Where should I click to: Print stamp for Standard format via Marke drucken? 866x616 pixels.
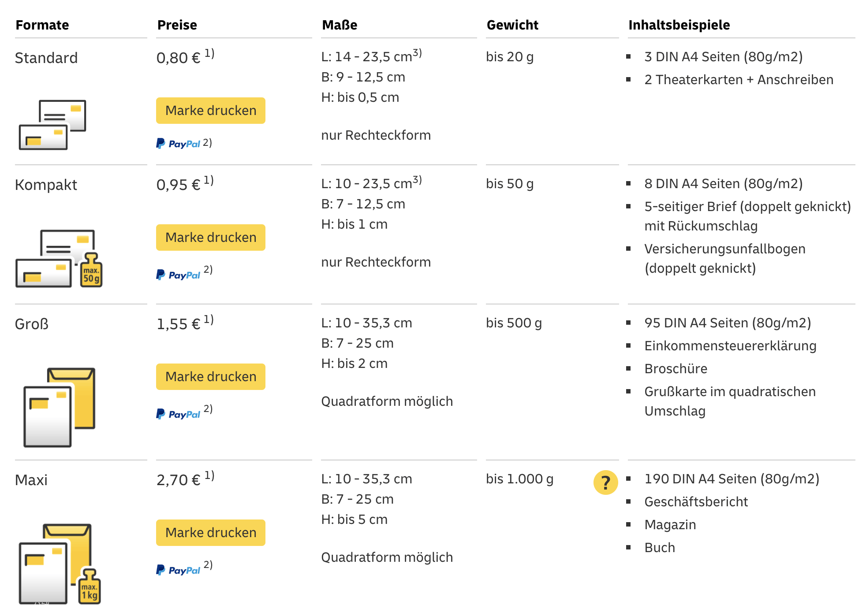coord(211,111)
